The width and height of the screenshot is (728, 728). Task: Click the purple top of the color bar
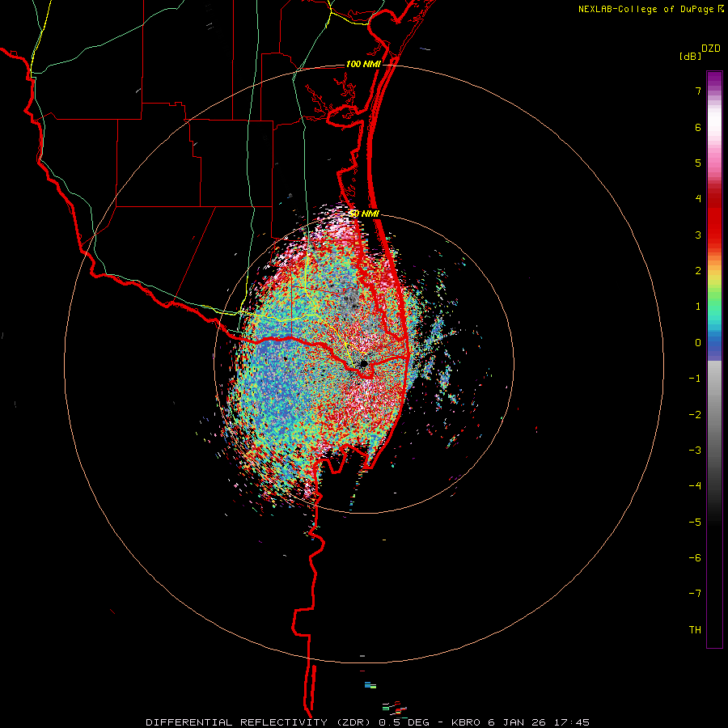714,79
